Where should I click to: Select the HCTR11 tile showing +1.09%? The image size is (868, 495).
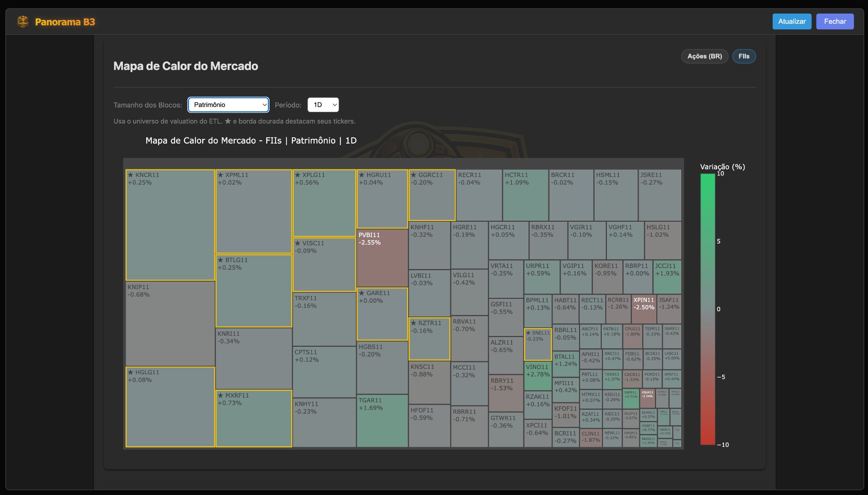coord(525,195)
